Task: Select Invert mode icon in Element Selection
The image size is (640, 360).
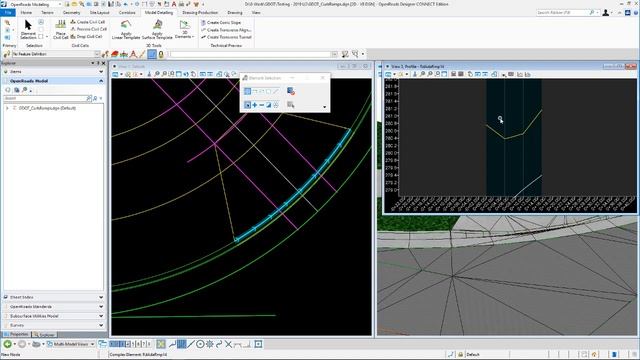Action: [269, 105]
